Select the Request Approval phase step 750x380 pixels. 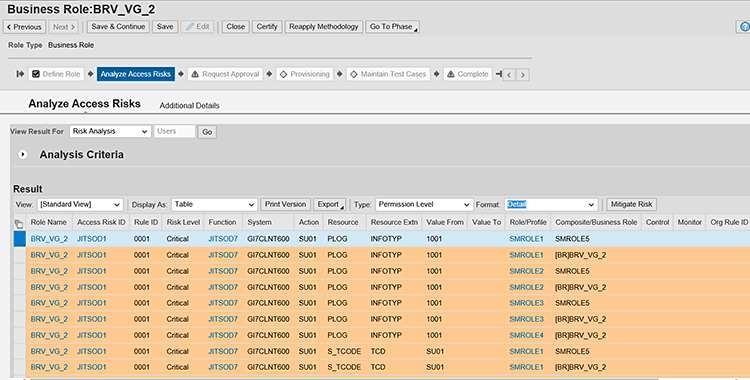click(225, 74)
